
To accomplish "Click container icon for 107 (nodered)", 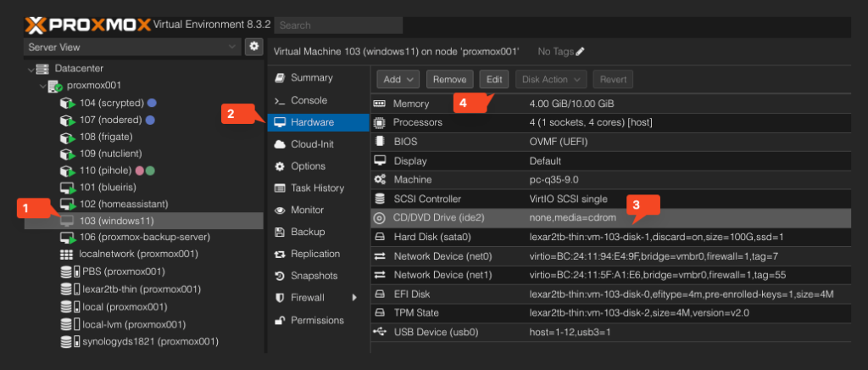I will pyautogui.click(x=67, y=121).
